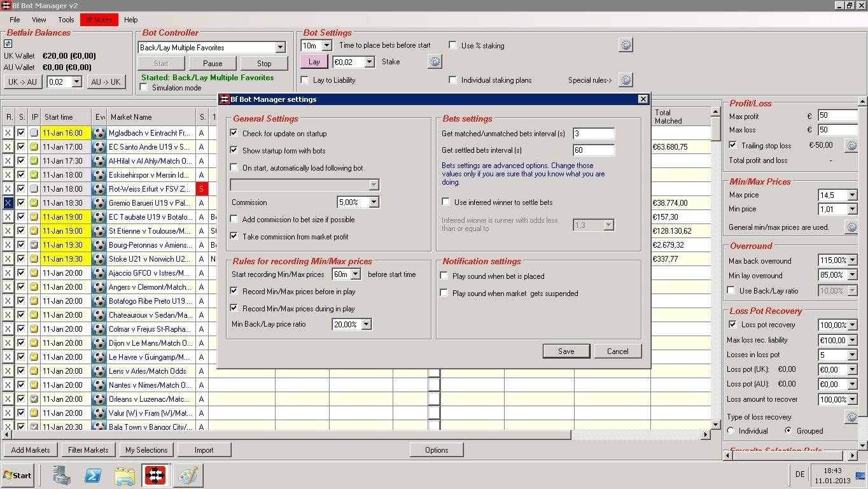Remove Lens v Arles market with X
Viewport: 868px width, 489px height.
8,371
